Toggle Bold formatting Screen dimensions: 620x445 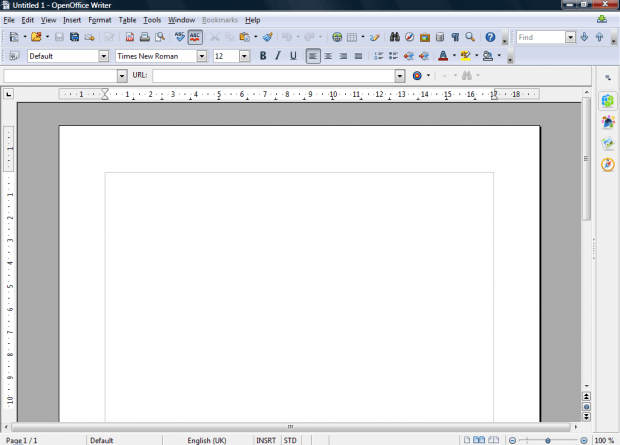tap(263, 56)
